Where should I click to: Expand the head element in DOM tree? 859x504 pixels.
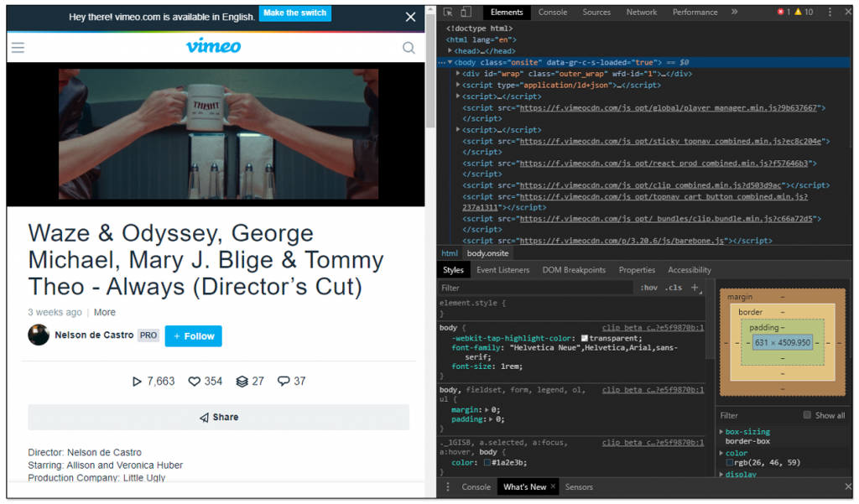[450, 50]
